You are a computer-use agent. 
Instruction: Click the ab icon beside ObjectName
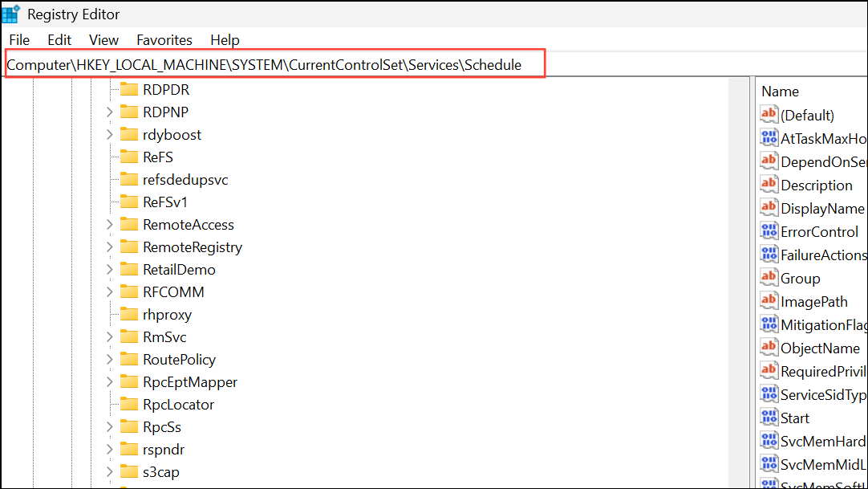769,348
